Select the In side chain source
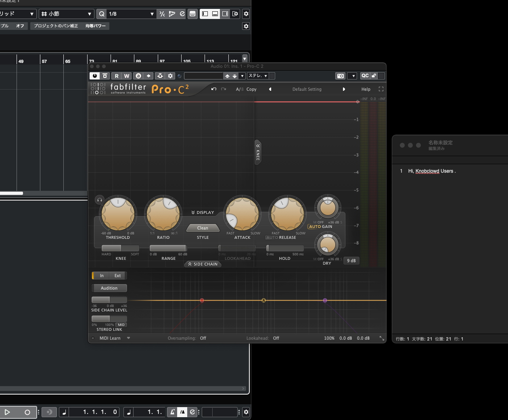The width and height of the screenshot is (508, 420). (x=102, y=276)
